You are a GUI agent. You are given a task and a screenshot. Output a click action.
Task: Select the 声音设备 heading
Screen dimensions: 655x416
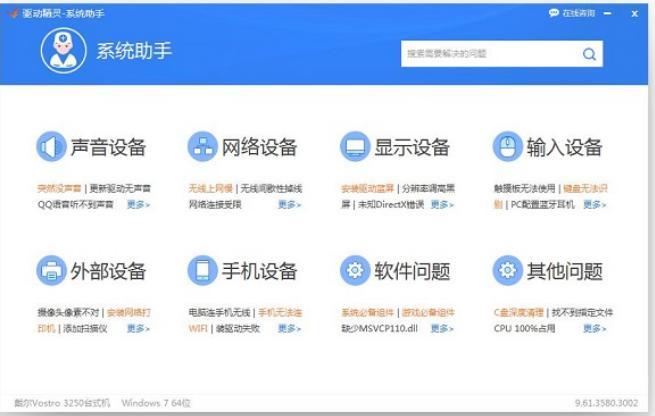click(108, 147)
